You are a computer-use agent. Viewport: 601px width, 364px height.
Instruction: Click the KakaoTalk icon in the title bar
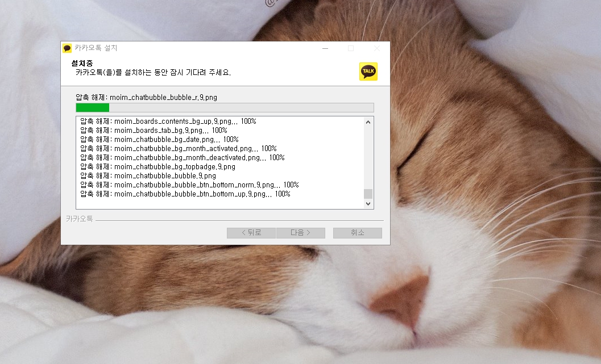pos(67,48)
